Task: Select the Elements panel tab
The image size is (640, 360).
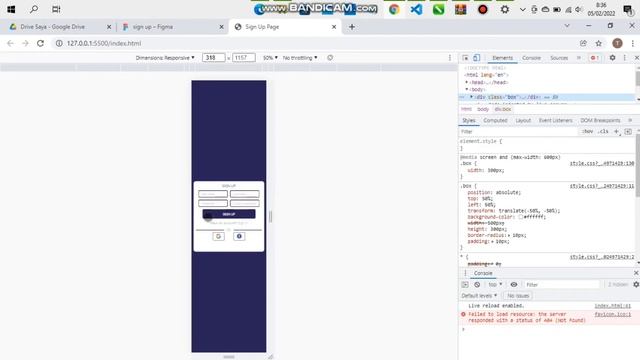Action: [502, 58]
